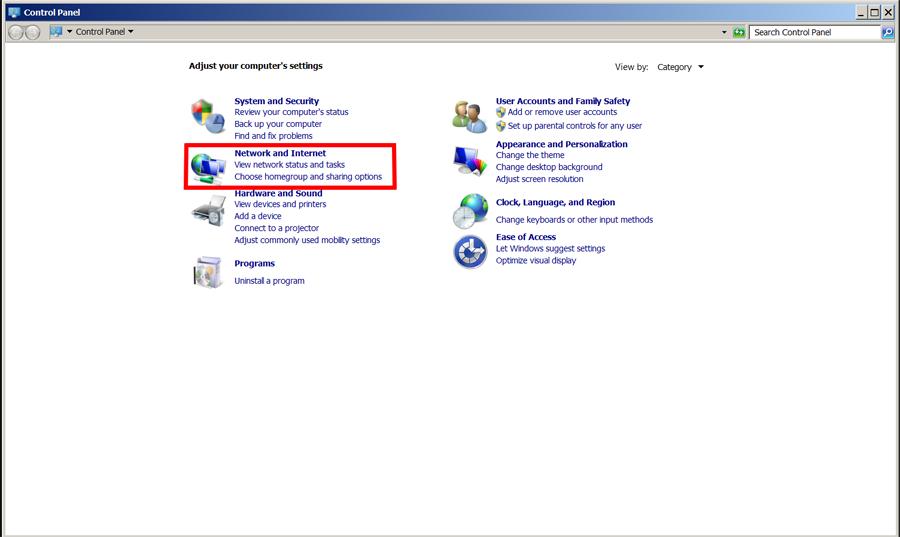This screenshot has width=900, height=537.
Task: Click the search magnifier icon
Action: pos(888,33)
